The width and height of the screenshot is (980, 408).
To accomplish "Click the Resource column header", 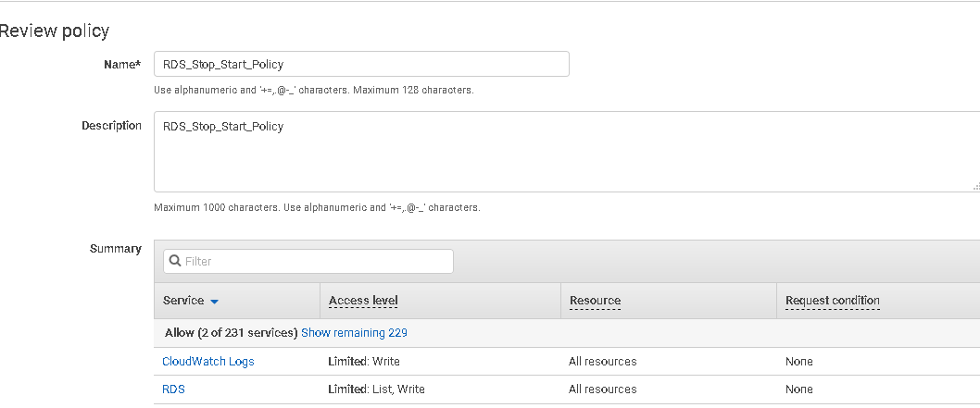I will [595, 301].
